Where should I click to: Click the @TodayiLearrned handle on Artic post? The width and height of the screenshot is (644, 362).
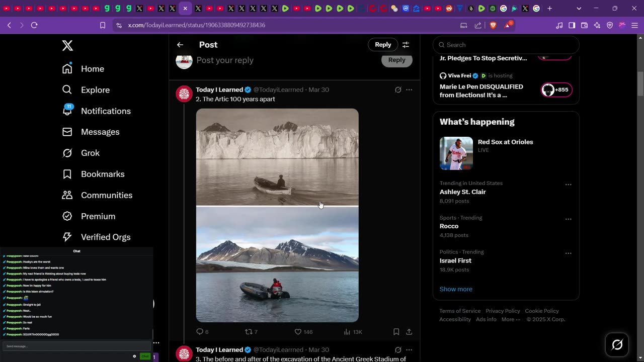tap(278, 89)
